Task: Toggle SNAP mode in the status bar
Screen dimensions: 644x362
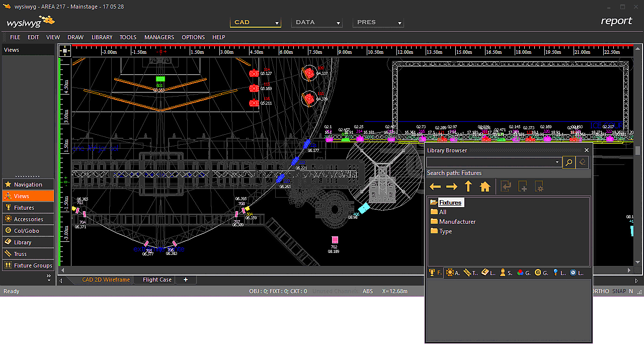Action: click(619, 291)
